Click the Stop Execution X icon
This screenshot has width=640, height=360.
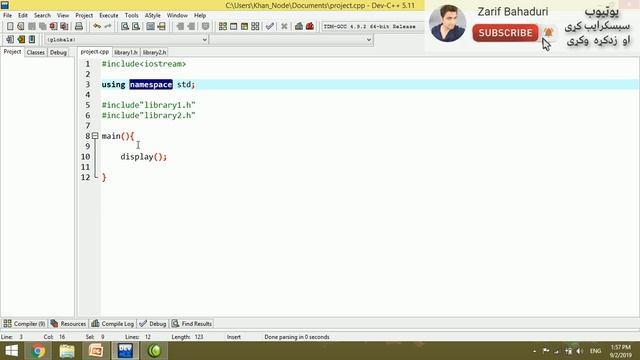[x=284, y=27]
